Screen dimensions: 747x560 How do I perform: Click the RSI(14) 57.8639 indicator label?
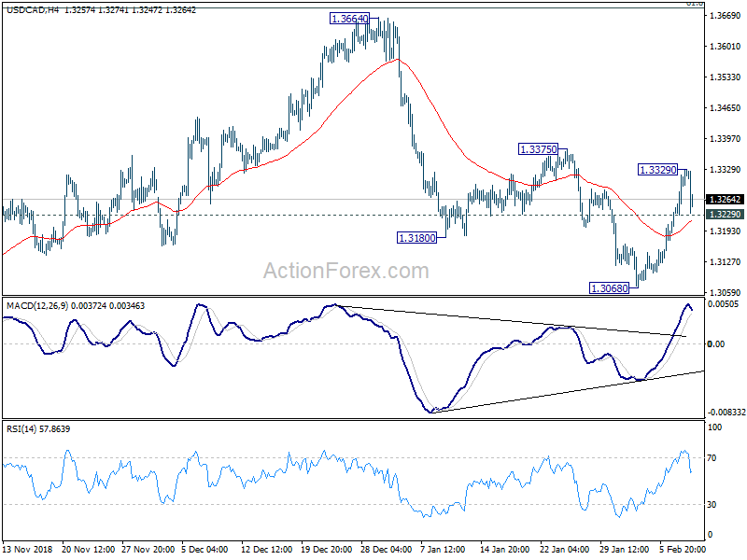coord(38,429)
